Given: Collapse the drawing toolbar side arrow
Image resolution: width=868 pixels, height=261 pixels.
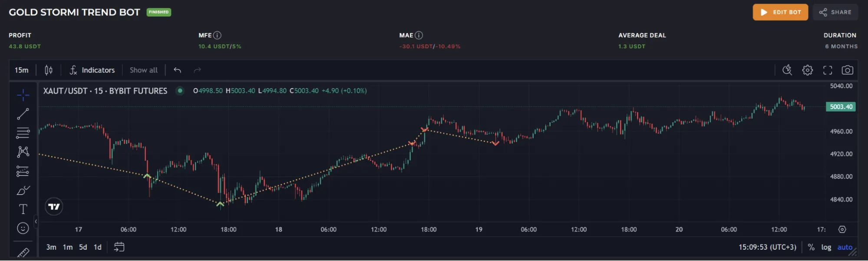Looking at the screenshot, I should [36, 222].
